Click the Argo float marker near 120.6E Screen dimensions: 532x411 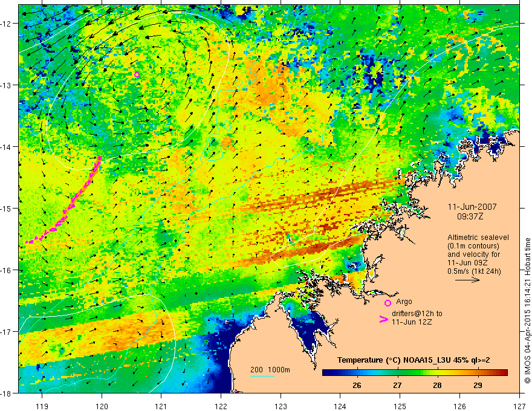click(137, 74)
